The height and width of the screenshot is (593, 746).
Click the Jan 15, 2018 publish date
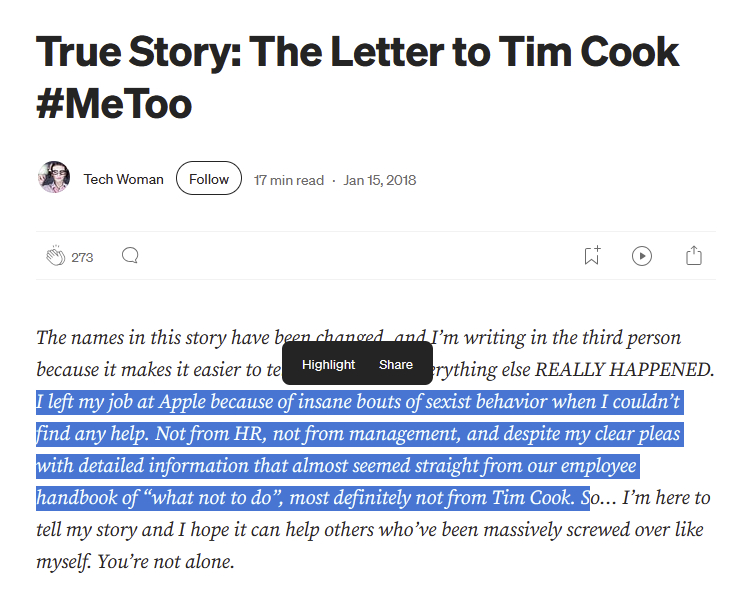380,181
